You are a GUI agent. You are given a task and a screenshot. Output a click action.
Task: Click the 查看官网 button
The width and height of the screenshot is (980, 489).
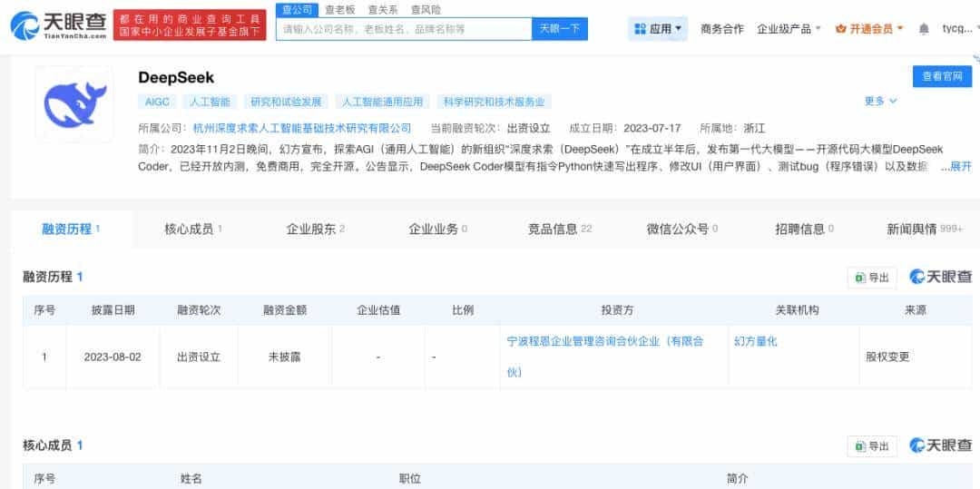(x=943, y=76)
